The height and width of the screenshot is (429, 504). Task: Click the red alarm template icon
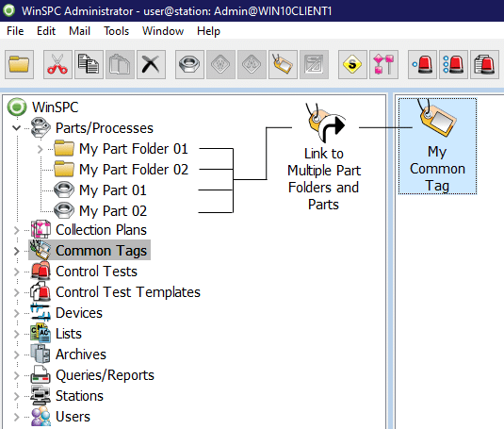[x=484, y=64]
